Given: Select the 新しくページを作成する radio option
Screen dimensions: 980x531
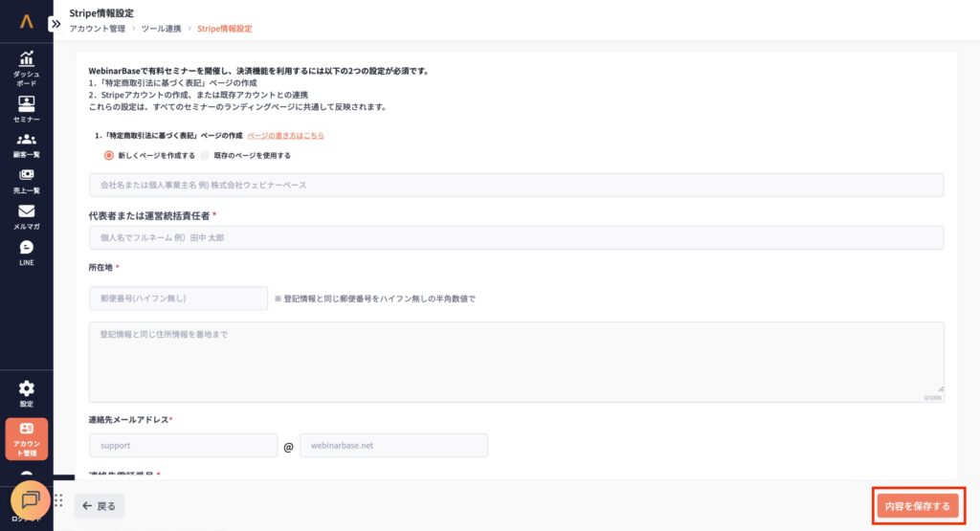Looking at the screenshot, I should [109, 155].
